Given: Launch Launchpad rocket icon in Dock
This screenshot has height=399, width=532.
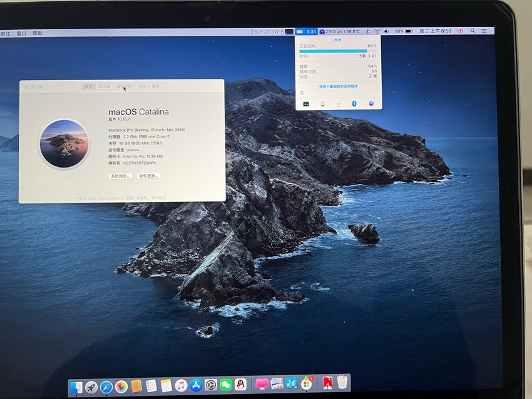Looking at the screenshot, I should [x=91, y=387].
